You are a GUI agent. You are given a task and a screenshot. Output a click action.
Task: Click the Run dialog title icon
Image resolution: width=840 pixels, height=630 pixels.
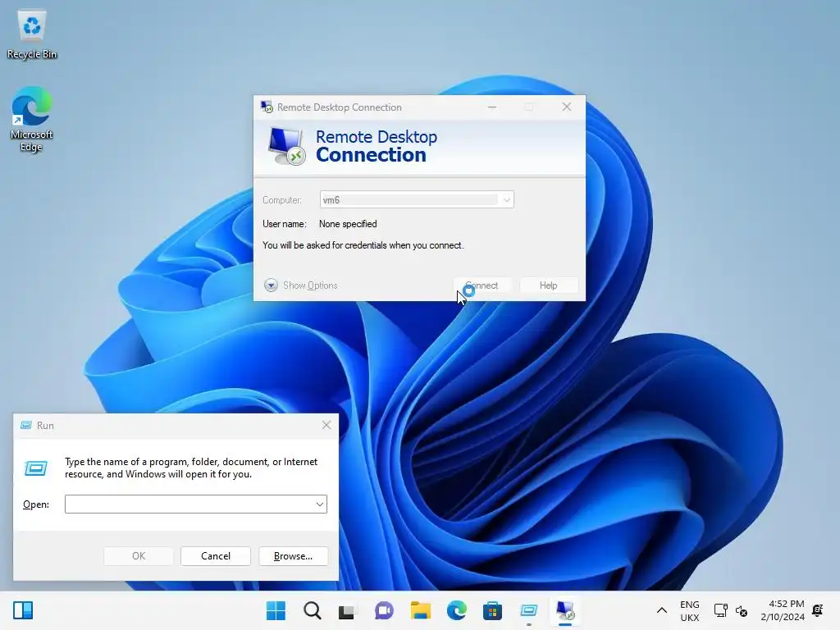pyautogui.click(x=25, y=426)
